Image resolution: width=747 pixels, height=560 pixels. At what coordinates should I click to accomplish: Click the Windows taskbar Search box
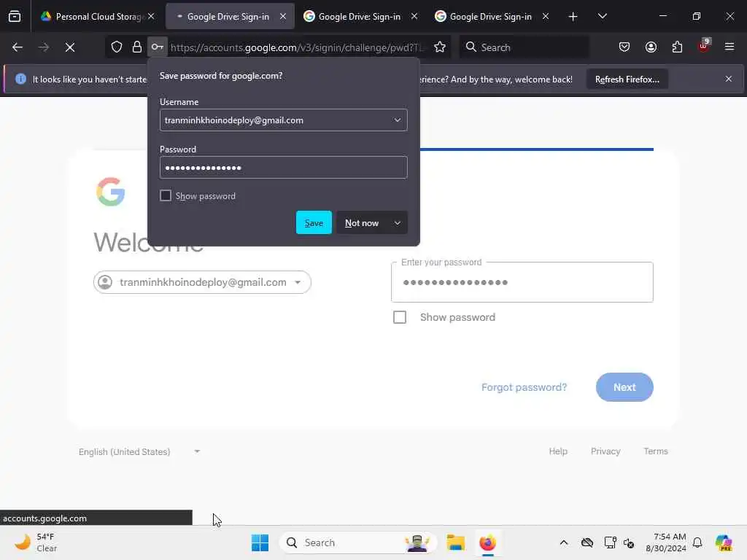click(358, 542)
